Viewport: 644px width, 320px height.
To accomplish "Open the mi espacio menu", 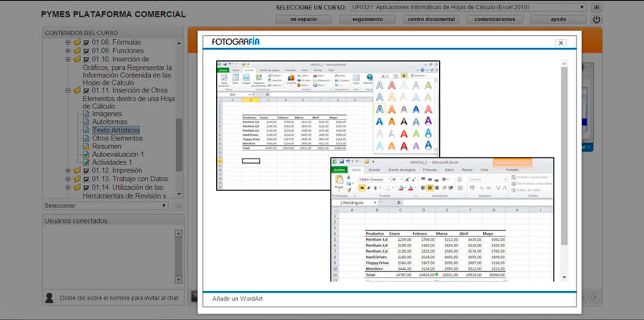I will [302, 20].
